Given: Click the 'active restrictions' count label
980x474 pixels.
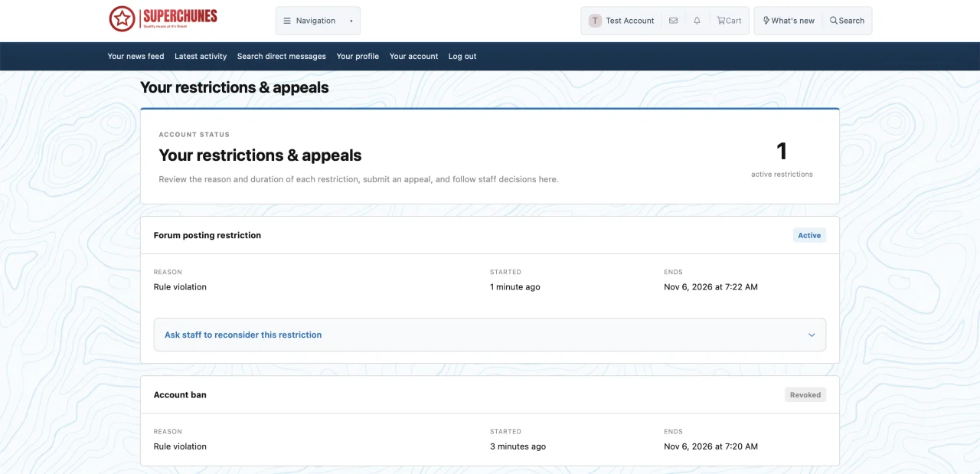Looking at the screenshot, I should point(782,175).
